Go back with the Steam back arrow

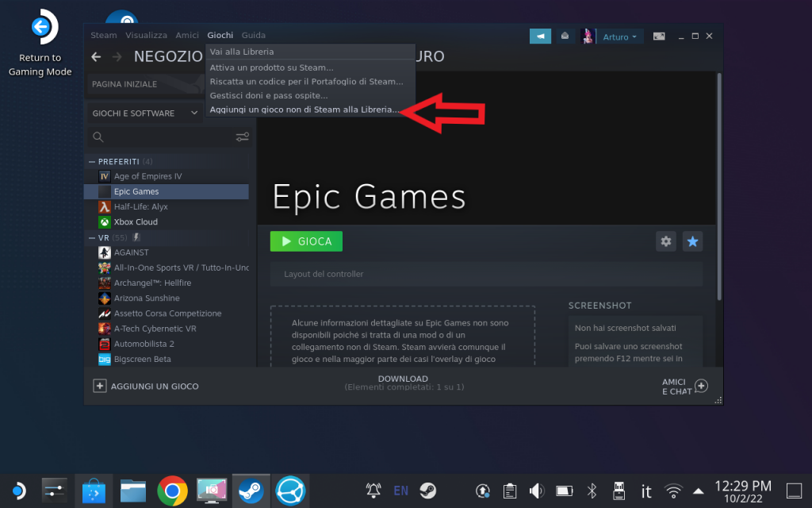click(x=96, y=56)
